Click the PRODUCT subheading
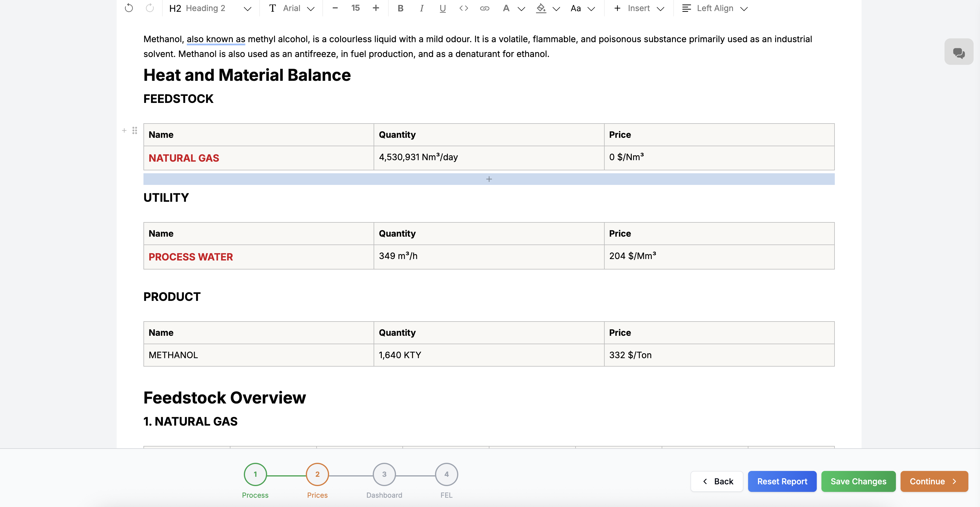Viewport: 980px width, 507px height. [x=172, y=297]
